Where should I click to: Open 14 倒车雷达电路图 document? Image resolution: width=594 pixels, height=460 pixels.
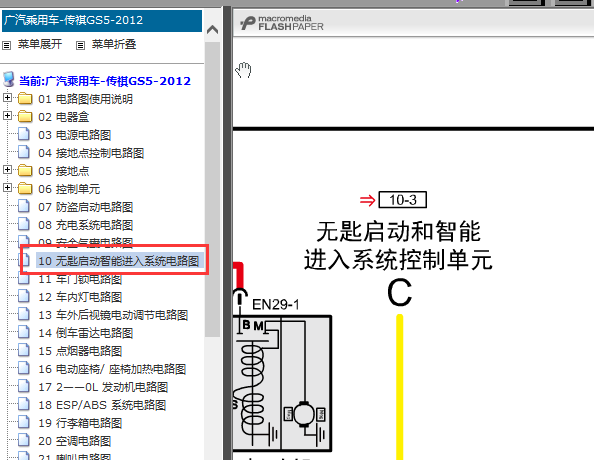coord(86,333)
